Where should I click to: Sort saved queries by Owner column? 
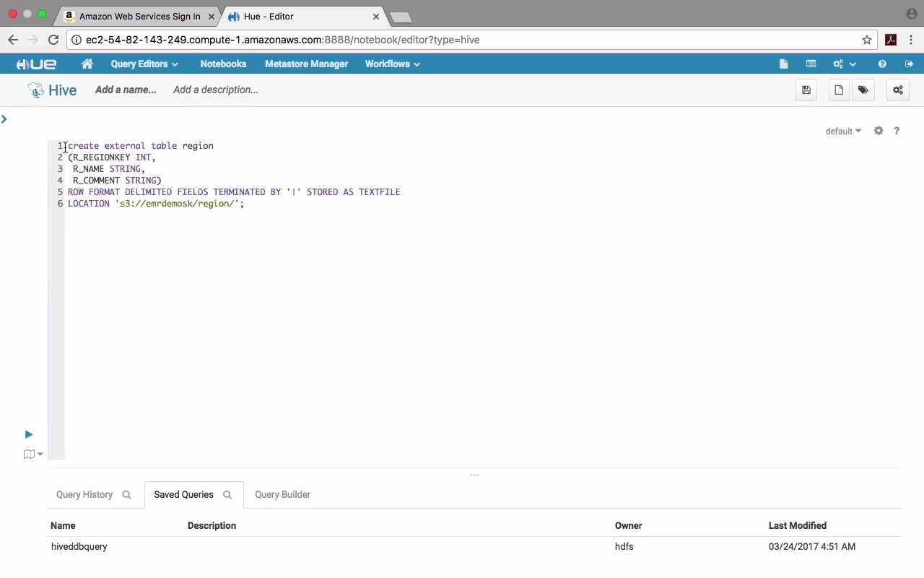tap(628, 526)
